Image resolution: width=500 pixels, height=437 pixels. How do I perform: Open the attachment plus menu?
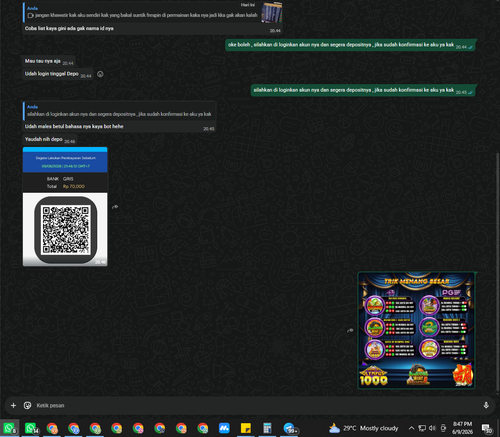(13, 405)
